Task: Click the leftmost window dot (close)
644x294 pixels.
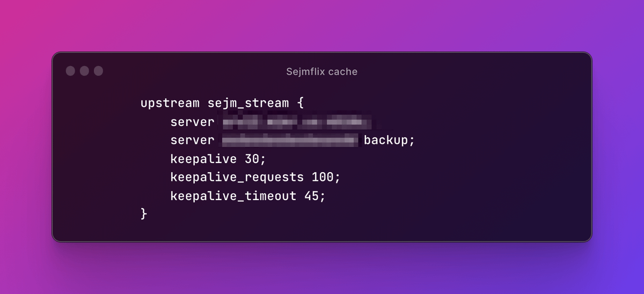Action: [70, 71]
